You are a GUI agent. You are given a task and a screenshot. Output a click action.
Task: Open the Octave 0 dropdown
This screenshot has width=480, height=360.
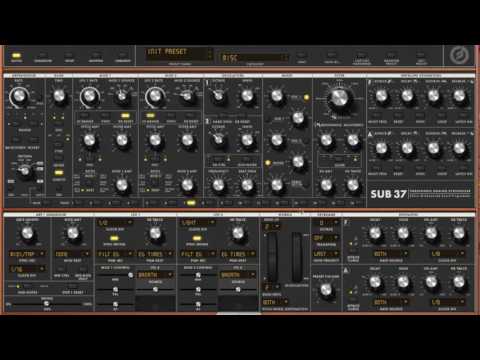point(326,223)
